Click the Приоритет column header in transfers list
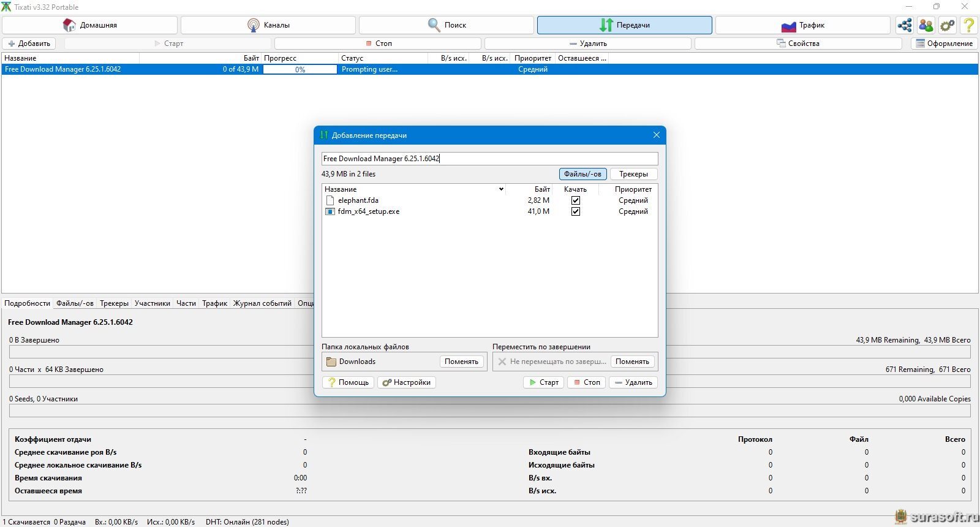980x527 pixels. [533, 58]
